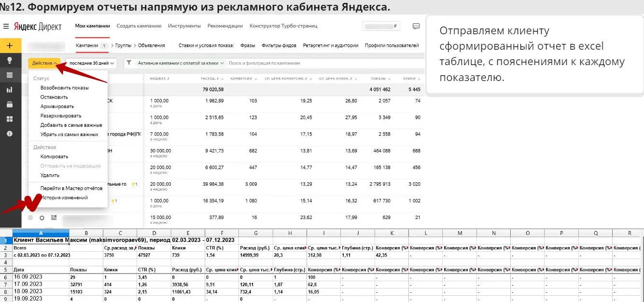The height and width of the screenshot is (302, 644).
Task: Open the info icon at sidebar bottom
Action: (10, 134)
